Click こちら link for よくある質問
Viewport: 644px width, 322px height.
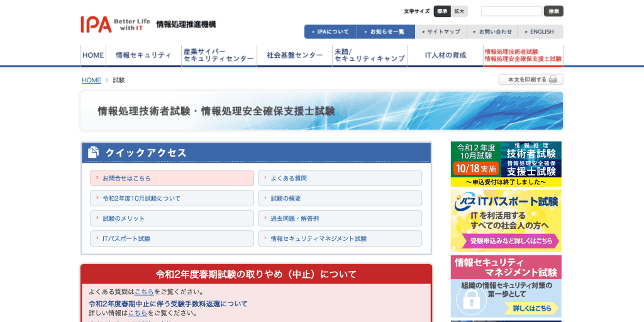[x=144, y=292]
